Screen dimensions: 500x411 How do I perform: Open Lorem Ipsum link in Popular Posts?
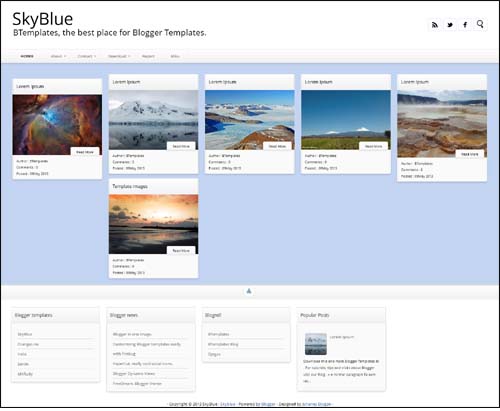click(x=342, y=337)
